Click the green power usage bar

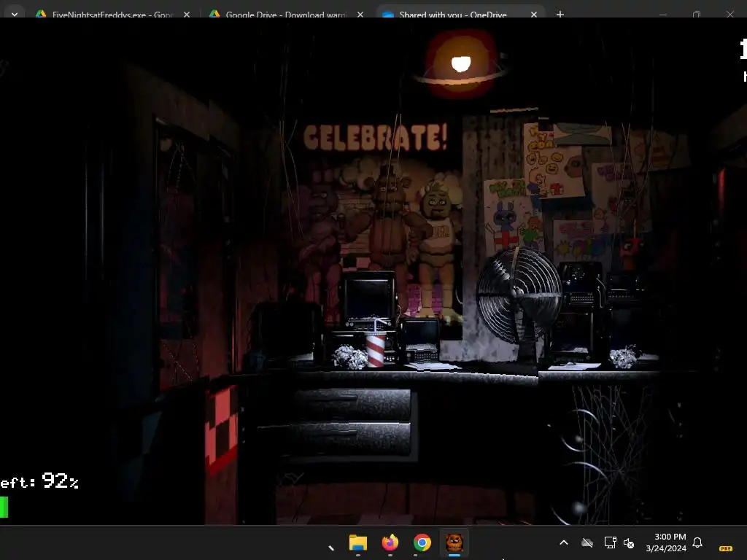4,507
